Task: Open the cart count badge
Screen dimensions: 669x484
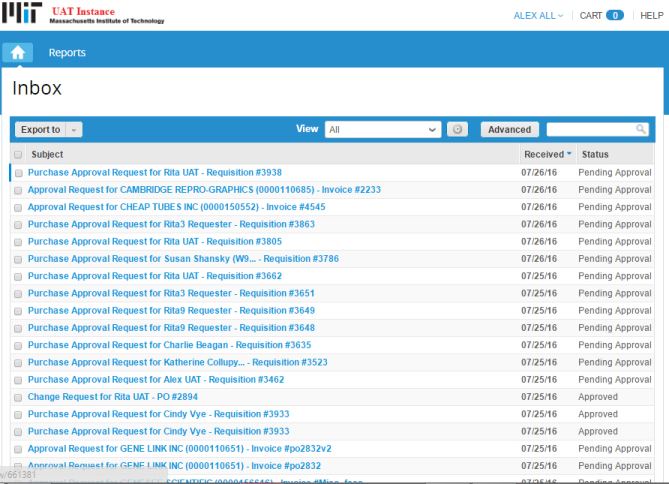Action: [x=614, y=15]
